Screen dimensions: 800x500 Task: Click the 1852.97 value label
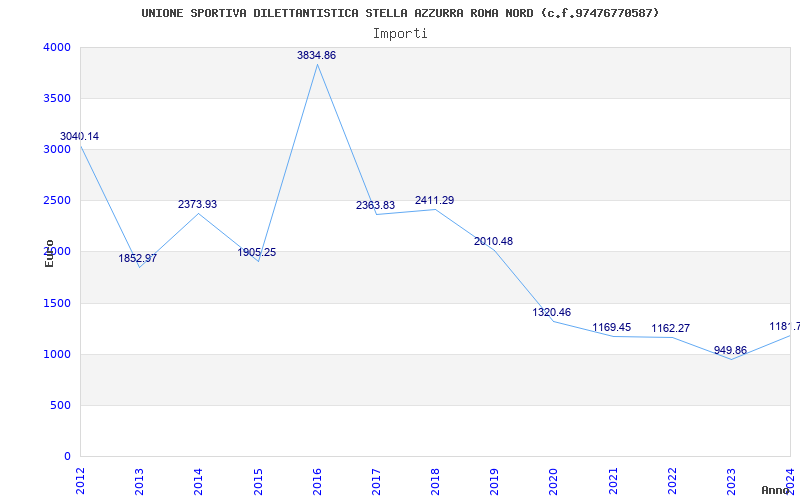138,258
